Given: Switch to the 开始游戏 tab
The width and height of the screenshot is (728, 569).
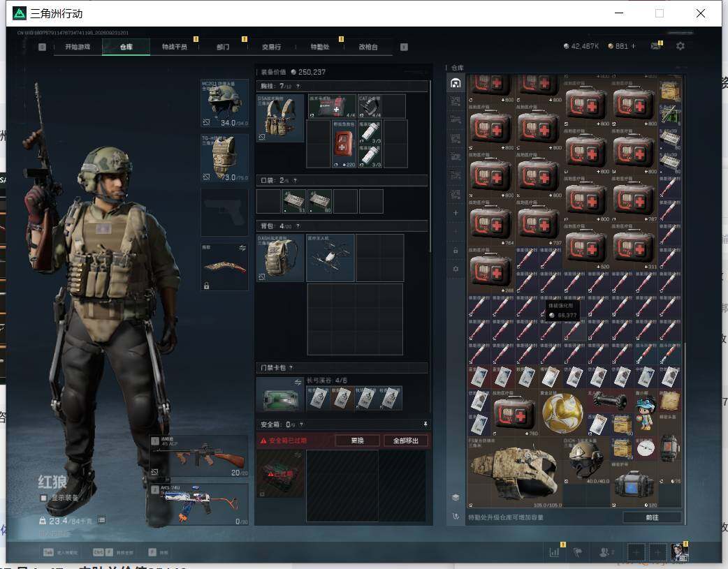Looking at the screenshot, I should point(78,46).
